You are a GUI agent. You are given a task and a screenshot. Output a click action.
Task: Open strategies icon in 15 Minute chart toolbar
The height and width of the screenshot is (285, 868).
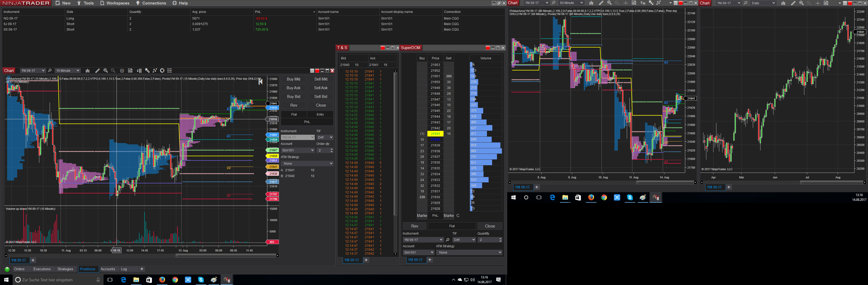pyautogui.click(x=155, y=71)
